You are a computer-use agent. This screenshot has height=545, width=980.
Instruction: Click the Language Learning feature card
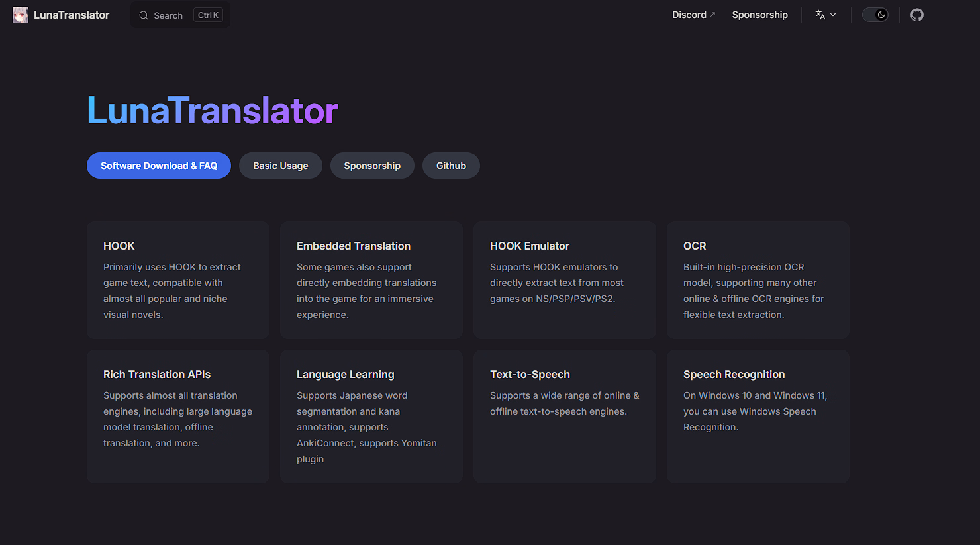coord(371,416)
